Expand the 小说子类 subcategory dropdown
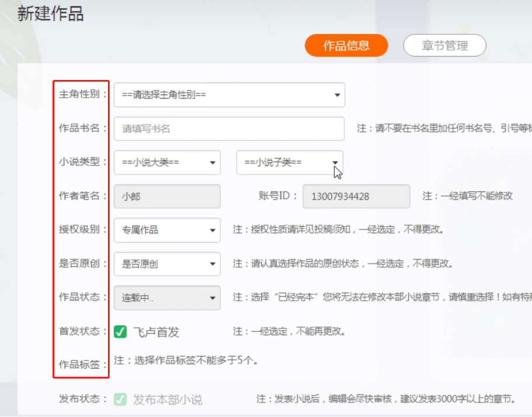 [x=289, y=163]
